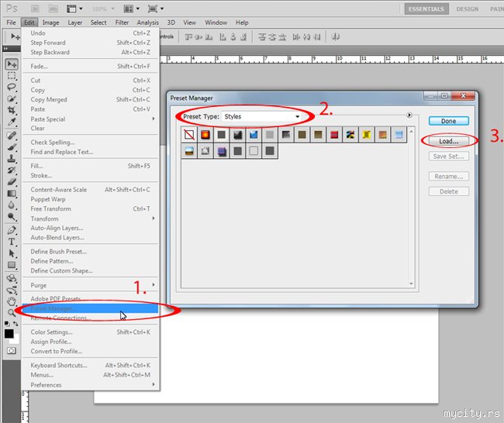Launch Bridge from the Br icon
The image size is (504, 423).
click(x=36, y=9)
